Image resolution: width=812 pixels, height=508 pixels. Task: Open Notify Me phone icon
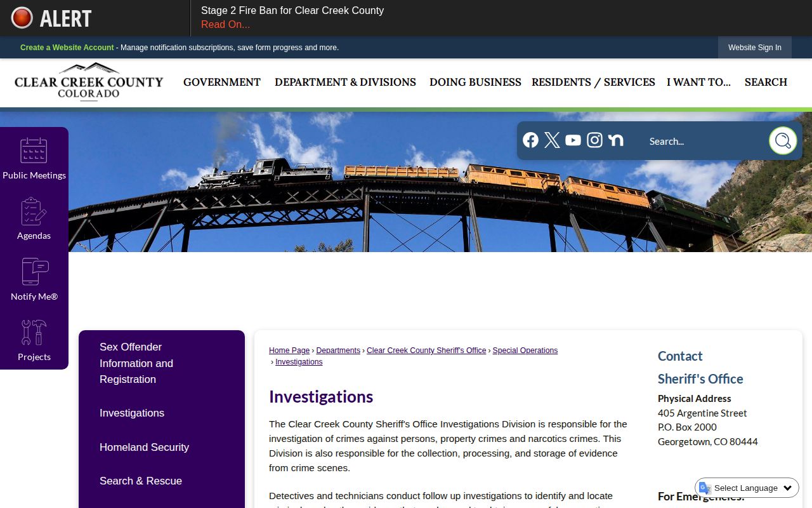coord(34,272)
